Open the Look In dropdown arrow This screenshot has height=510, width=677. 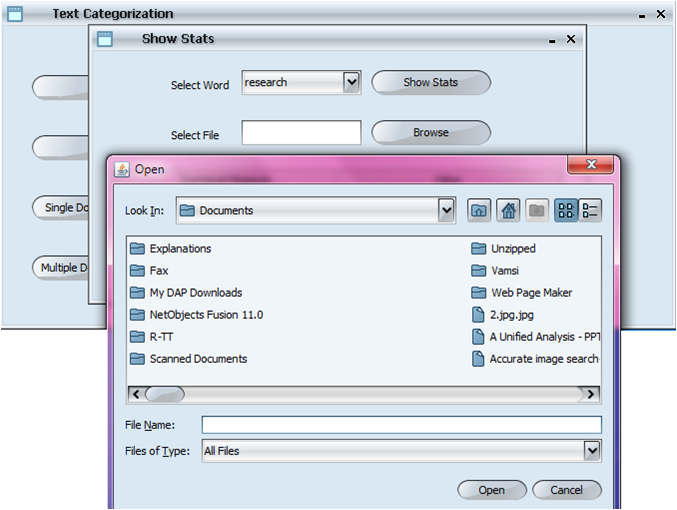(446, 210)
